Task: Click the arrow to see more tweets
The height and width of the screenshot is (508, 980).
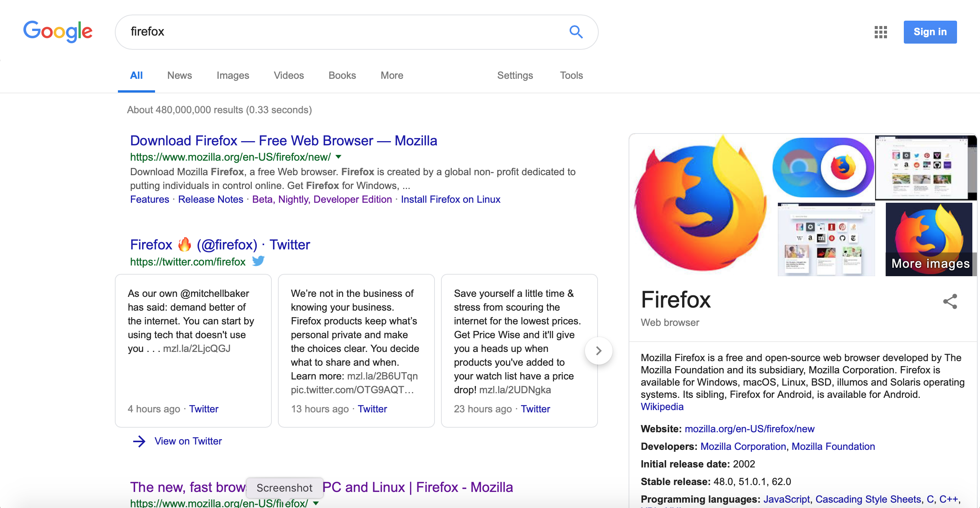Action: pos(598,350)
